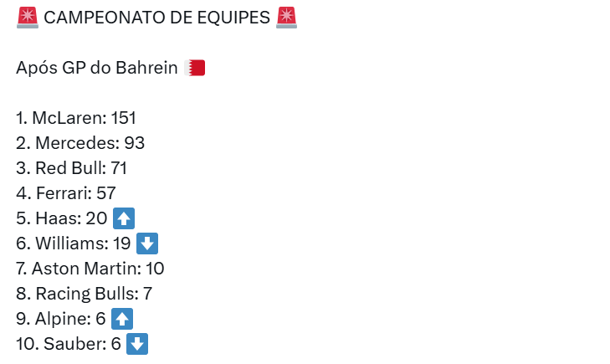
Task: Click the siren emoji before CAMPEONATO
Action: click(27, 18)
